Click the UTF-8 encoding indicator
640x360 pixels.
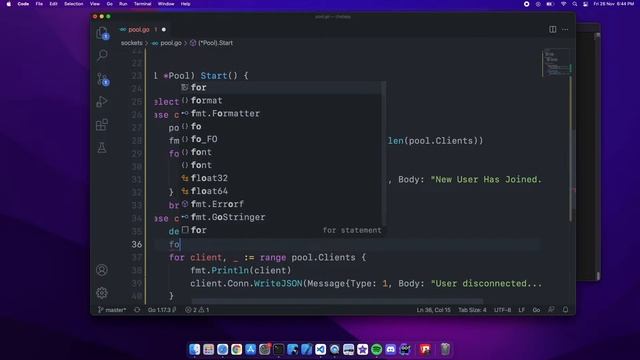coord(502,310)
